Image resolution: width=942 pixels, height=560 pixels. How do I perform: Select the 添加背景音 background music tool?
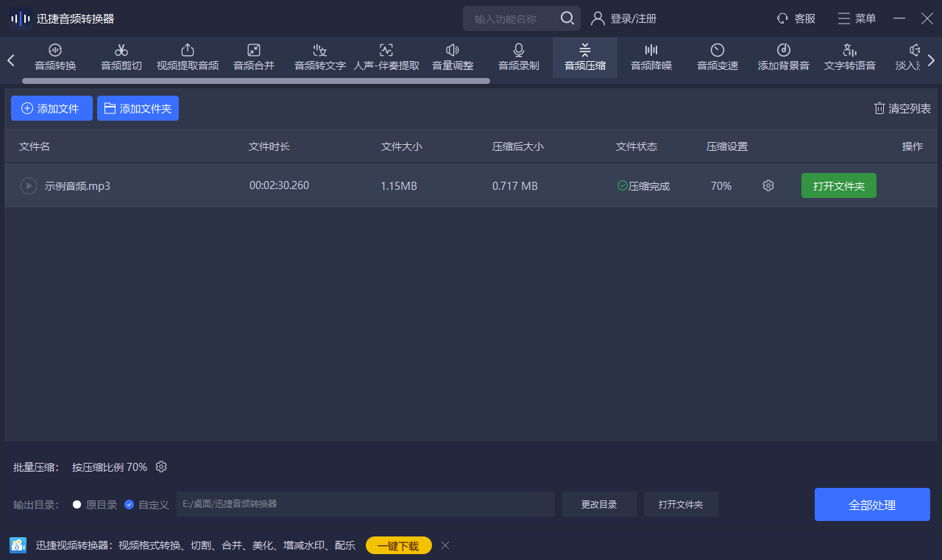pos(784,57)
